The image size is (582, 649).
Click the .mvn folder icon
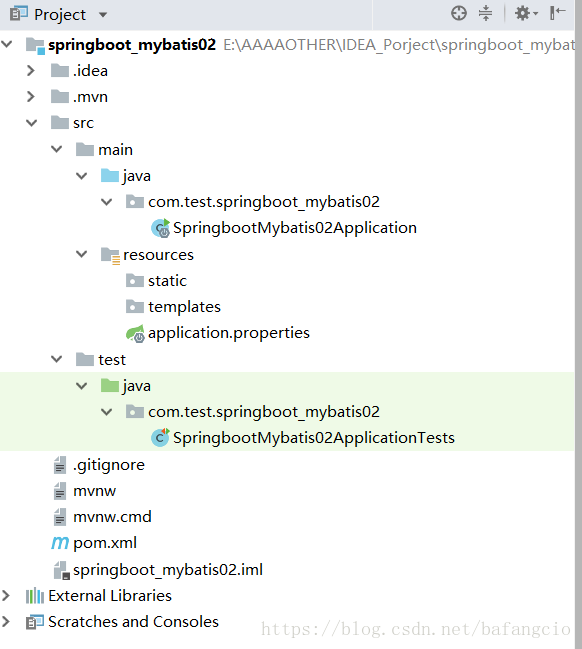60,96
